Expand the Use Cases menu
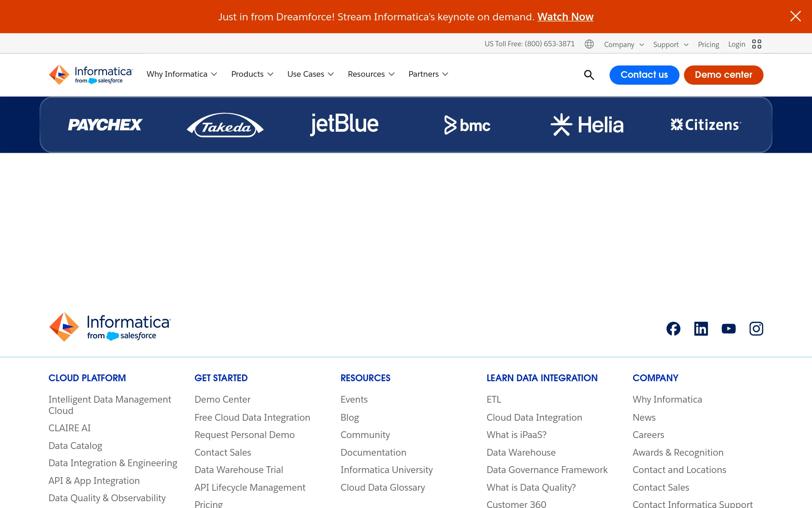 tap(311, 74)
